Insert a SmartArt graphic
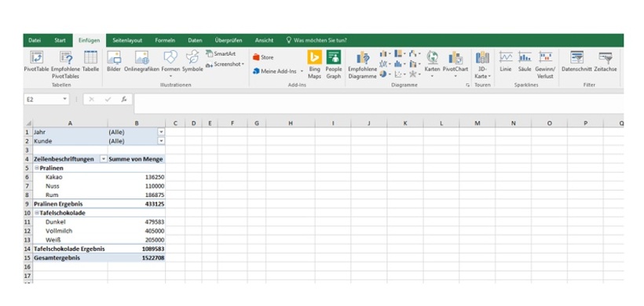Viewport: 644px width, 306px height. [221, 53]
